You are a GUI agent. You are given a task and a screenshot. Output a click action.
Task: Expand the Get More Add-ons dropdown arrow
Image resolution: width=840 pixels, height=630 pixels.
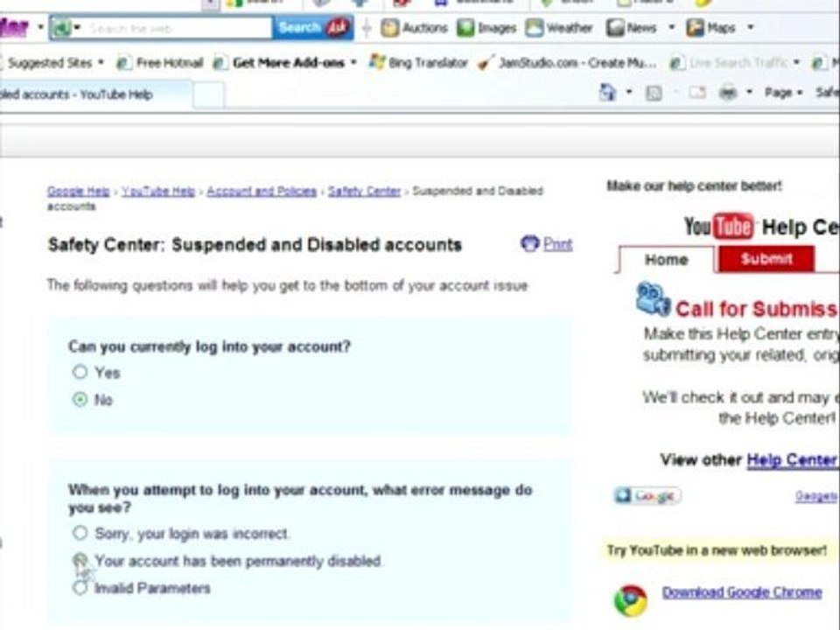[353, 63]
